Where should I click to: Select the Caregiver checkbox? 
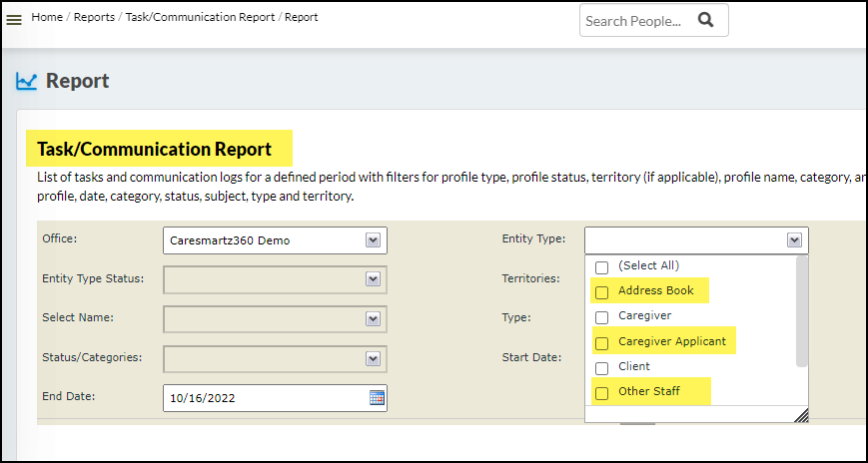pos(601,317)
